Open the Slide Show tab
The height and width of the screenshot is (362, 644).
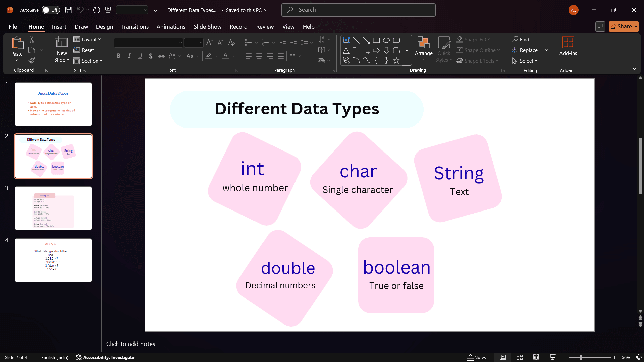coord(207,27)
